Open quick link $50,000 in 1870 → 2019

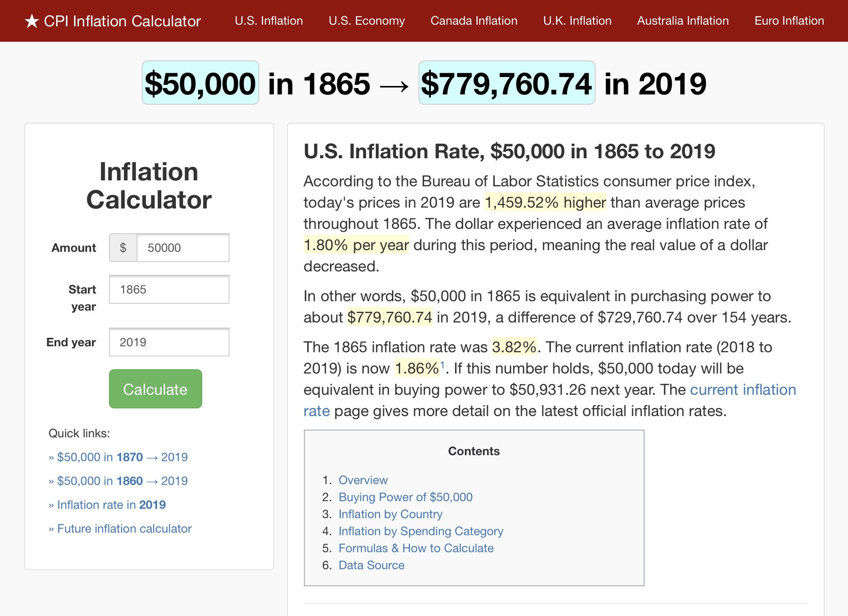pos(122,457)
